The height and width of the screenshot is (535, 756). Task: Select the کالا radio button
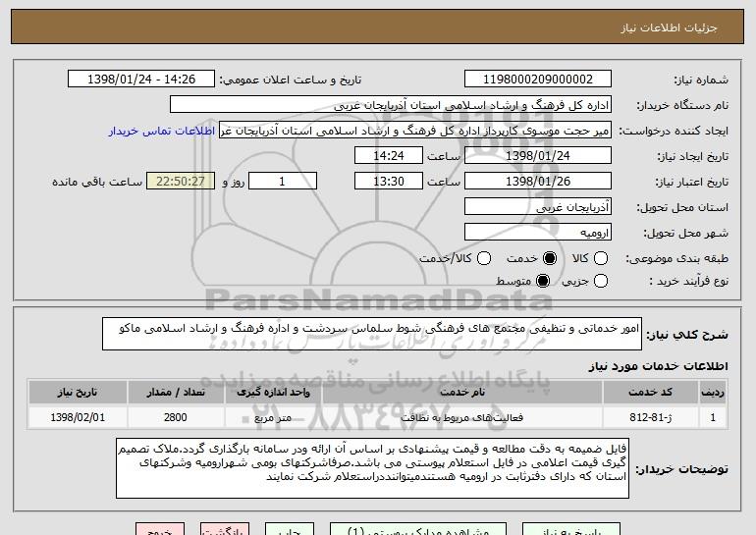pos(601,258)
